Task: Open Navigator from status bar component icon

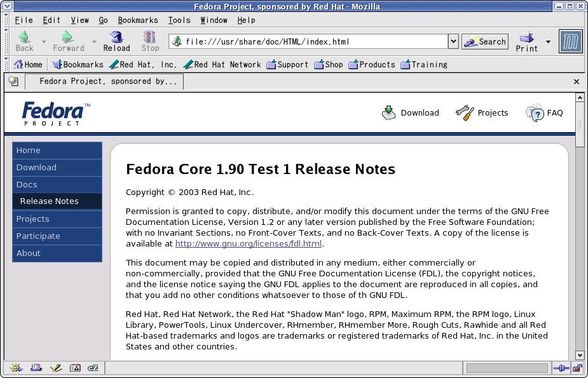Action: tap(16, 368)
